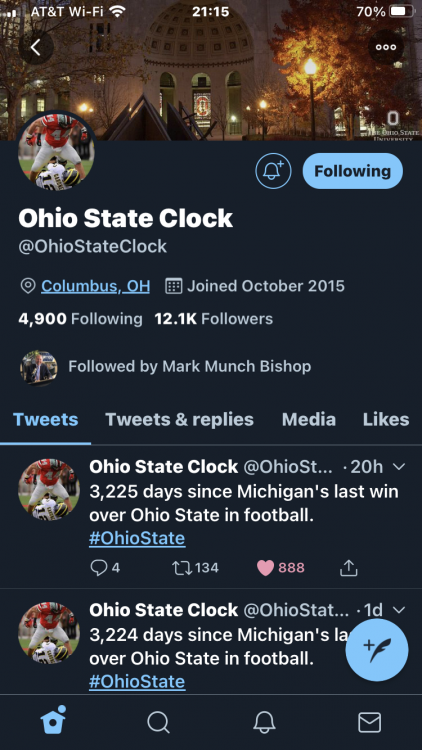Switch to the Media tab
This screenshot has height=750, width=422.
(309, 419)
